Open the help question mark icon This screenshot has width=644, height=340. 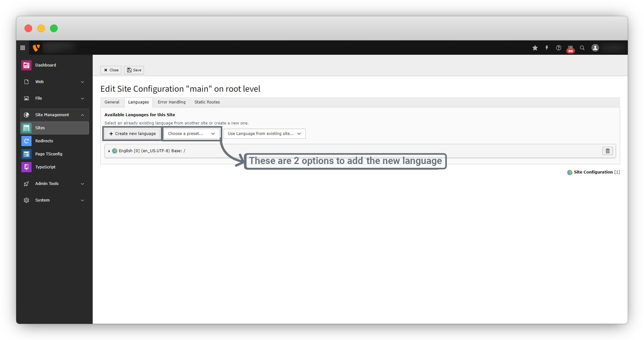click(558, 48)
